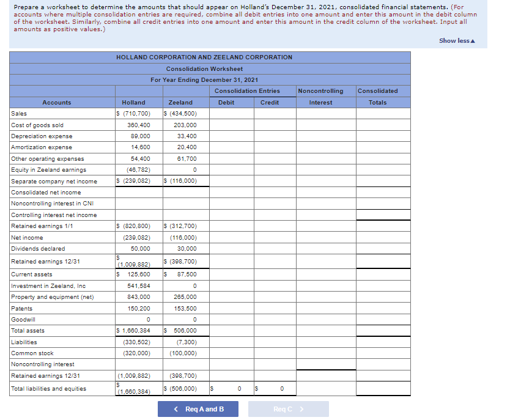Viewport: 521px width, 420px height.
Task: Select Retained earnings 1/1 Consolidated Totals cell
Action: (383, 226)
